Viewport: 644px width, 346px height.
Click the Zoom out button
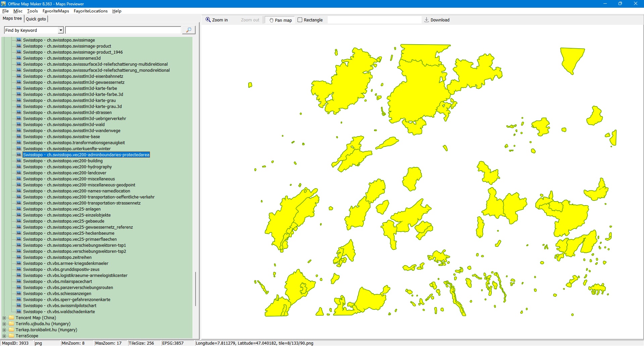click(250, 20)
